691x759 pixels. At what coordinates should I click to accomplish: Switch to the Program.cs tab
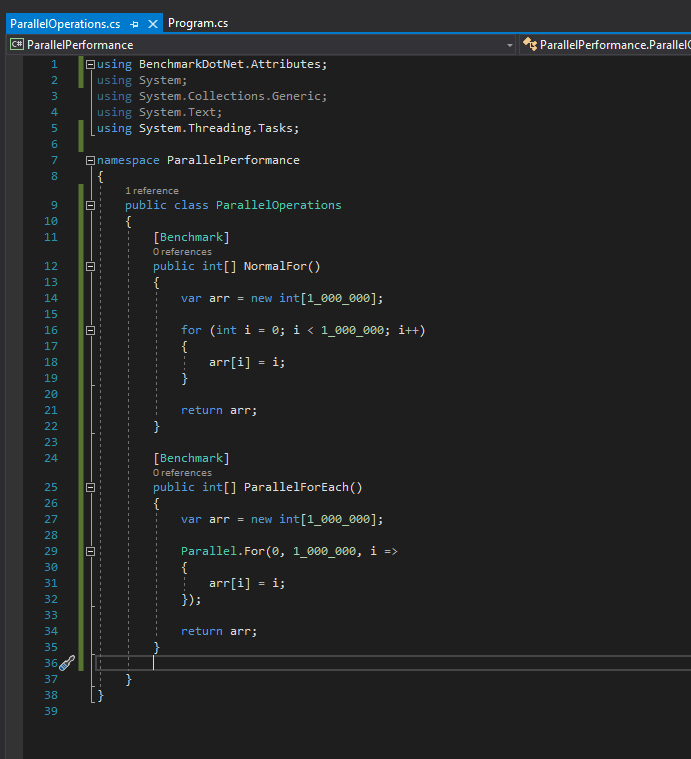tap(197, 23)
